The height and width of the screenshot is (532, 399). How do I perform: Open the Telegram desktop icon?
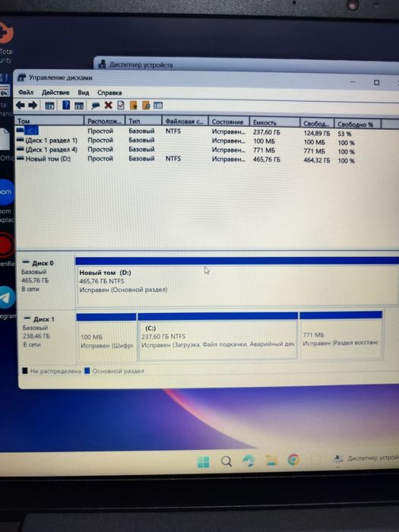click(x=6, y=298)
